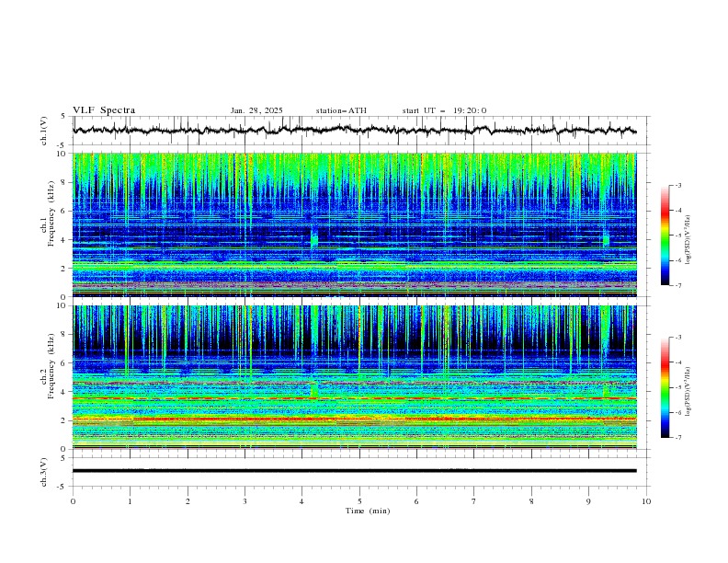Click the time axis tick label "7"
The width and height of the screenshot is (728, 563).
tap(474, 501)
